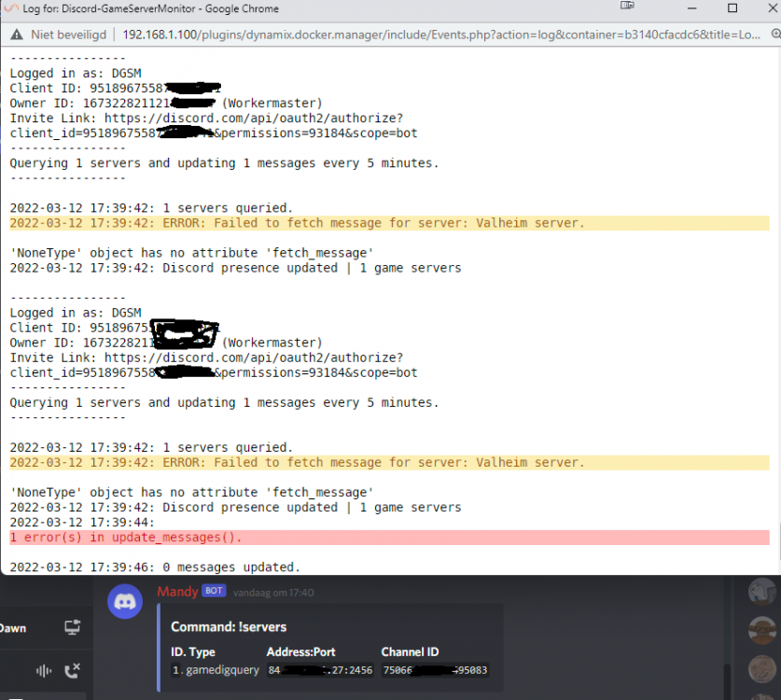Click the Chrome window title text
This screenshot has width=781, height=700.
click(150, 8)
